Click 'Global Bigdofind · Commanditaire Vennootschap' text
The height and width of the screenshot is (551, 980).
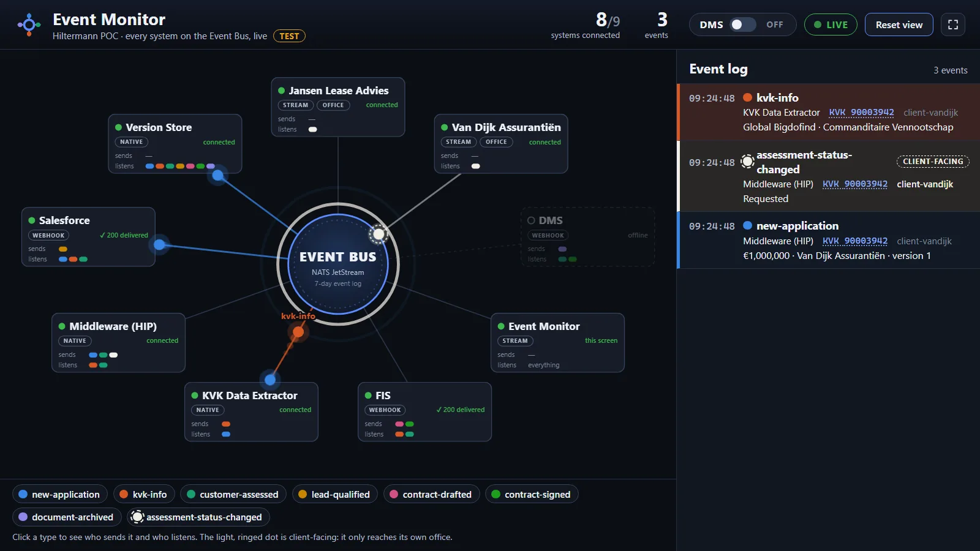848,127
